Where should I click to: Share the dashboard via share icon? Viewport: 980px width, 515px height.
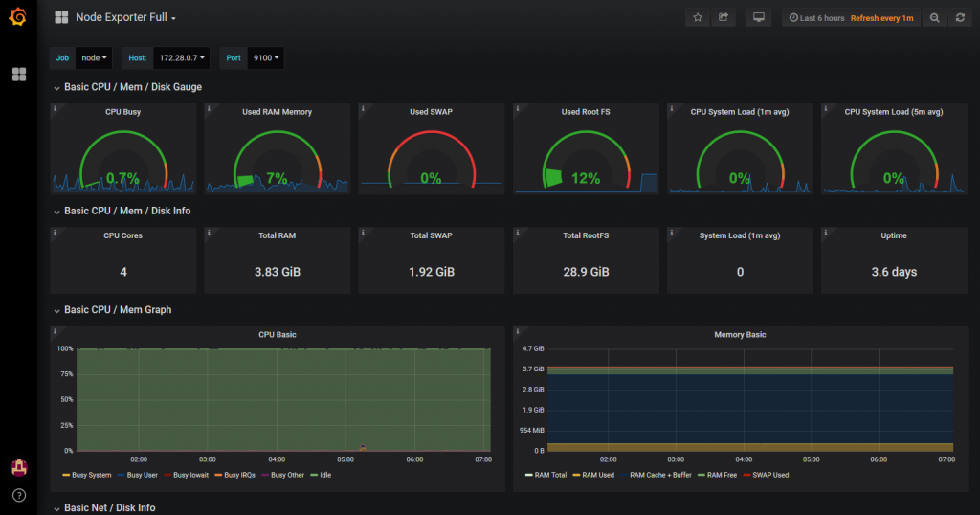[x=724, y=17]
